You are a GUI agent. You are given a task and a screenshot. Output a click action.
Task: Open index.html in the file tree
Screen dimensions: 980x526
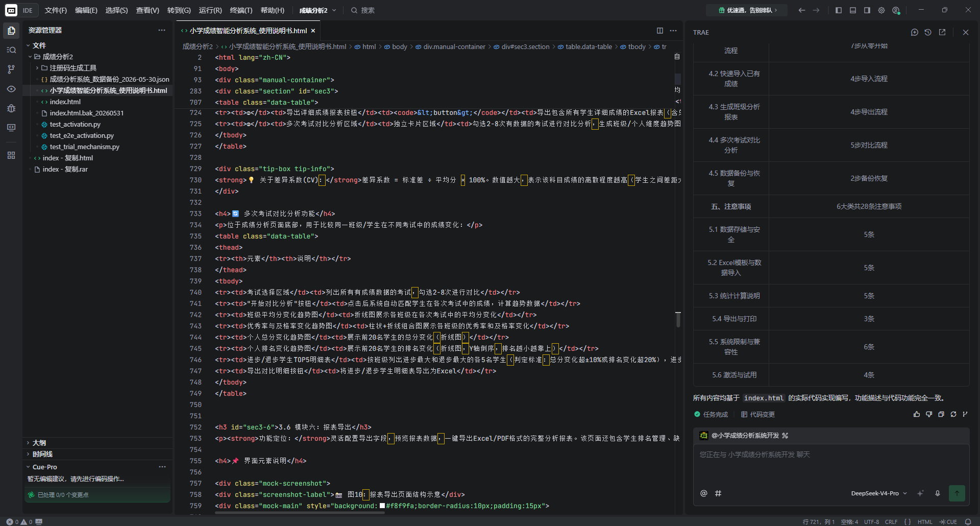(x=65, y=102)
